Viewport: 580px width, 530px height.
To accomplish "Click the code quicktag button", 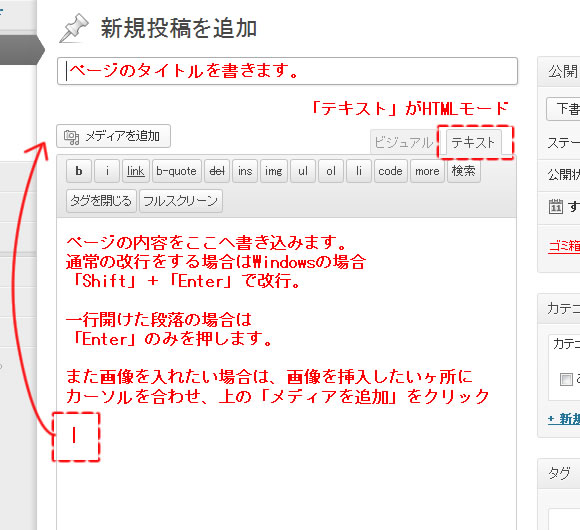I will tap(391, 171).
